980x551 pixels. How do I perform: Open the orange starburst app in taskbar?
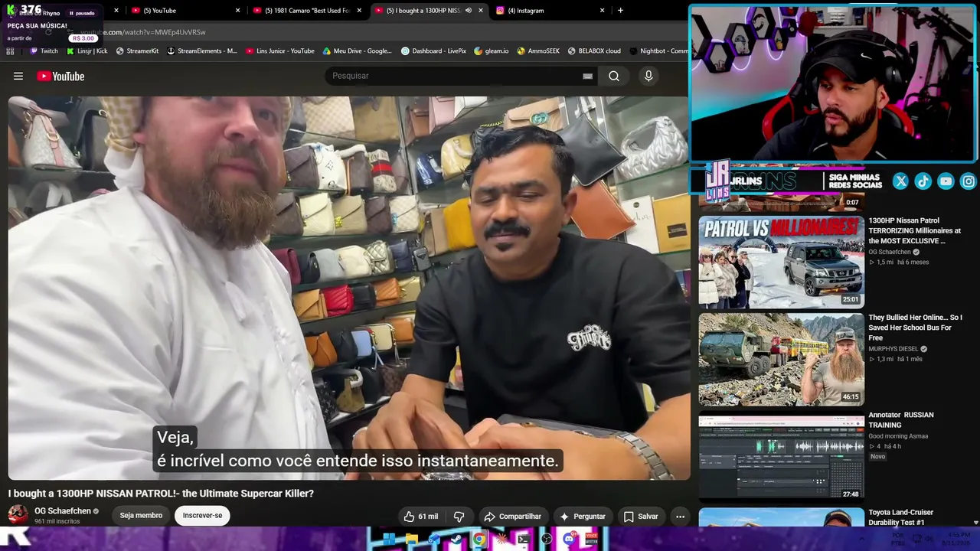pos(501,540)
